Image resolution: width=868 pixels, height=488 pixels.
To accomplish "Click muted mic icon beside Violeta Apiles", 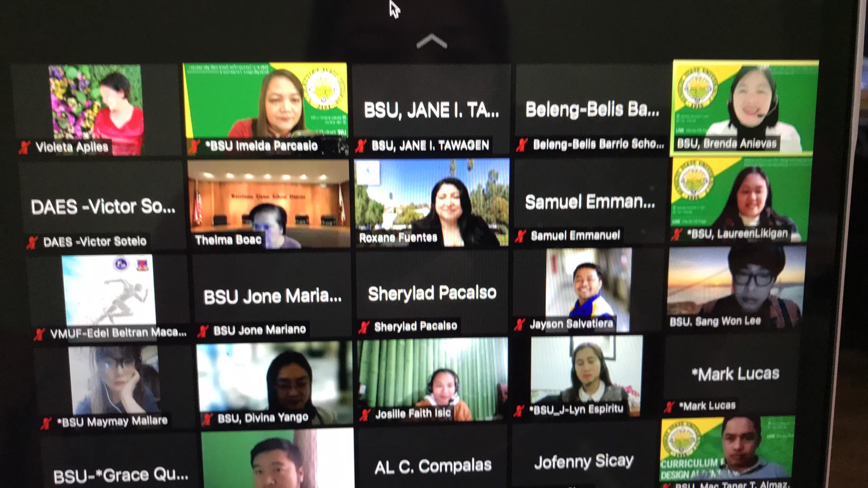I will [24, 147].
